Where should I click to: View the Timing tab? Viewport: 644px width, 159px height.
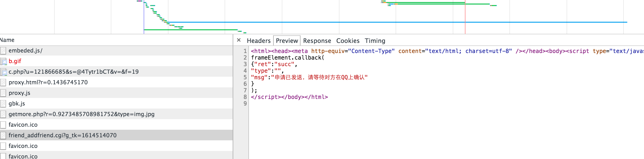point(375,41)
